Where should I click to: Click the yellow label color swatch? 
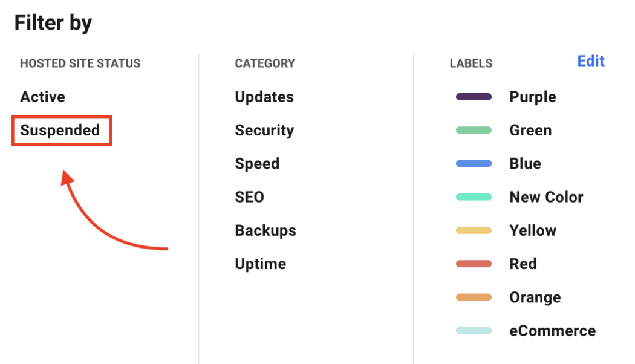click(474, 230)
